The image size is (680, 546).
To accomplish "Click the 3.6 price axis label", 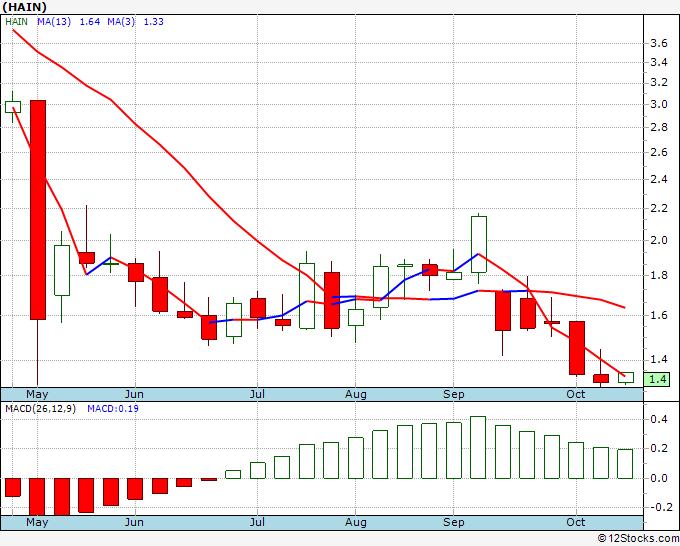I will coord(659,43).
